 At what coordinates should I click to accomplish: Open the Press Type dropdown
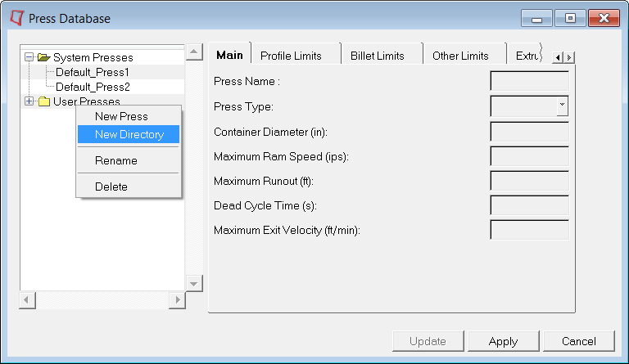tap(562, 106)
